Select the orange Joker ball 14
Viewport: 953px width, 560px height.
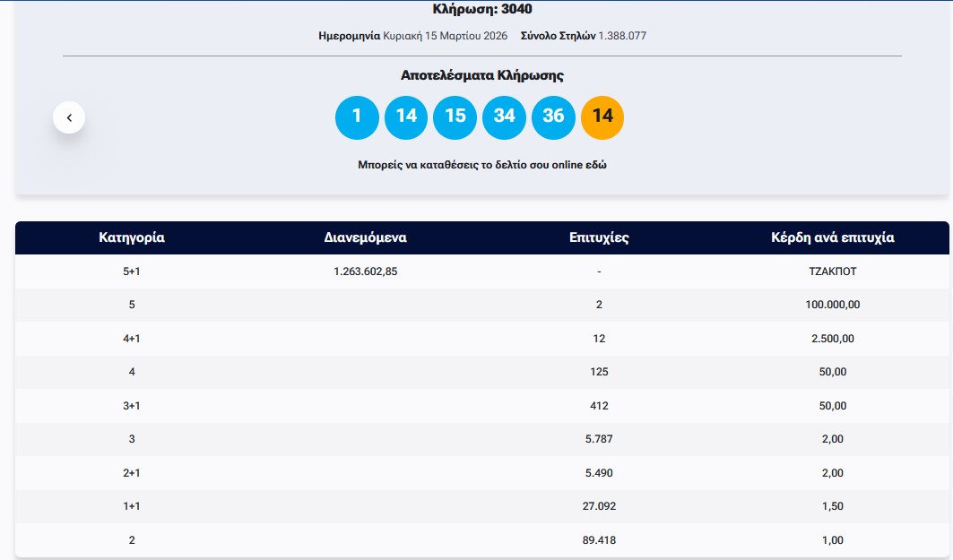tap(602, 116)
